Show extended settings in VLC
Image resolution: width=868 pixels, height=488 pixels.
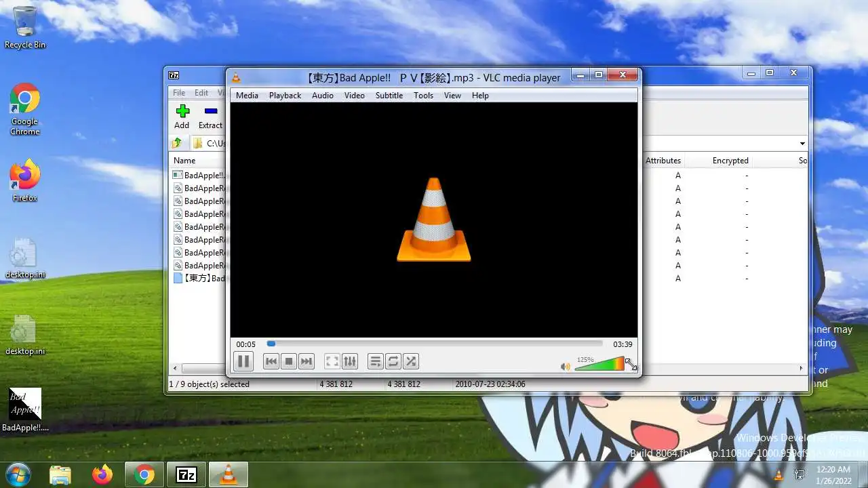coord(350,361)
